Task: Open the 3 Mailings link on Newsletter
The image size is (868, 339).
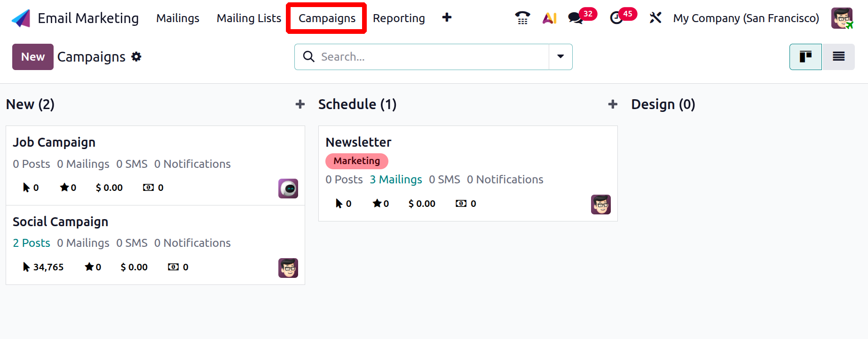Action: (x=396, y=180)
